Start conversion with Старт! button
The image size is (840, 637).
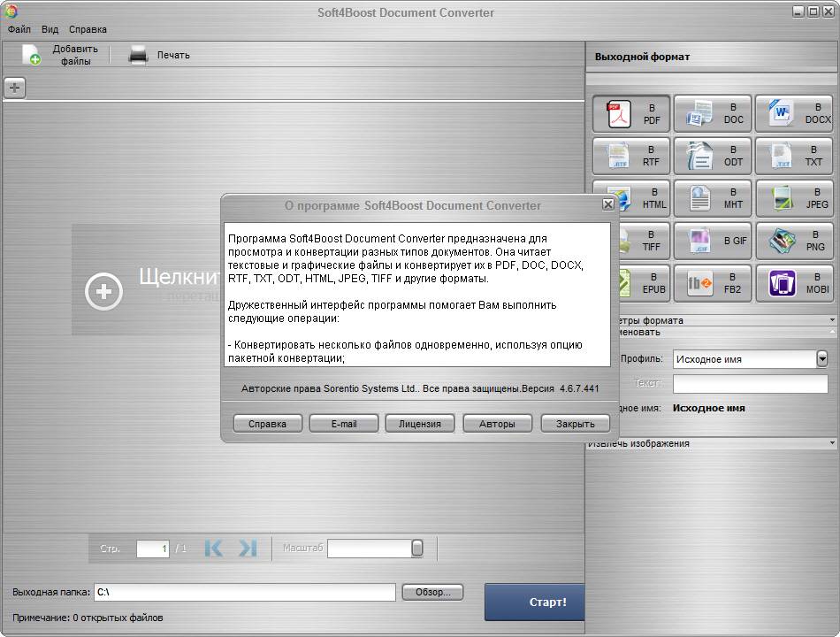click(535, 602)
